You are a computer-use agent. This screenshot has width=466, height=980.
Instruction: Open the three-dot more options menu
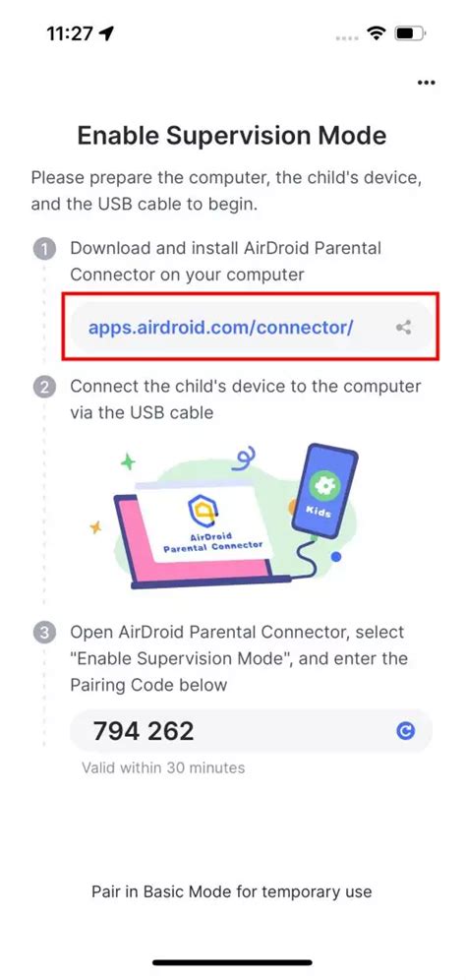coord(426,83)
